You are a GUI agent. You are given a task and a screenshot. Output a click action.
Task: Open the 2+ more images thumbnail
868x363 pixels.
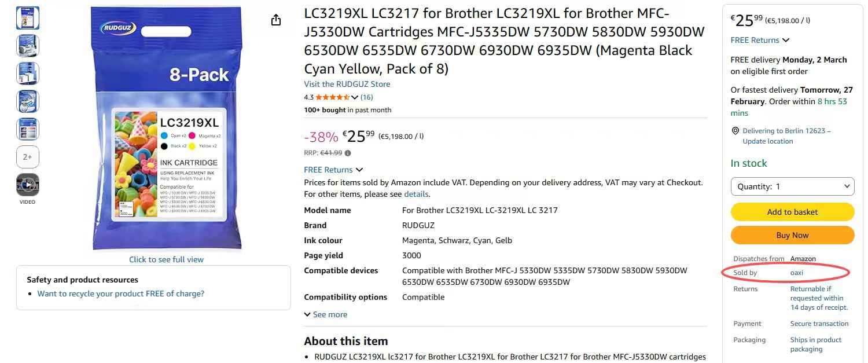click(x=28, y=157)
